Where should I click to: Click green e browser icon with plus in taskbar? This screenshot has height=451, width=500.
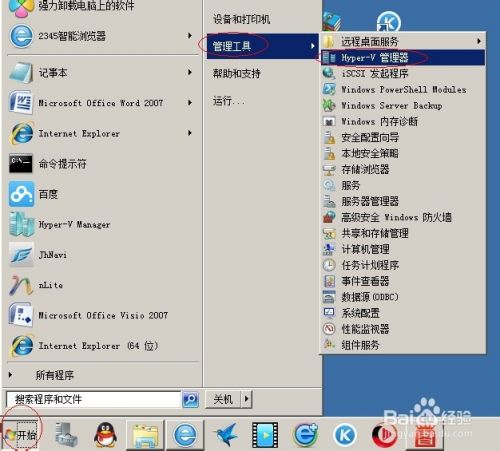[305, 434]
